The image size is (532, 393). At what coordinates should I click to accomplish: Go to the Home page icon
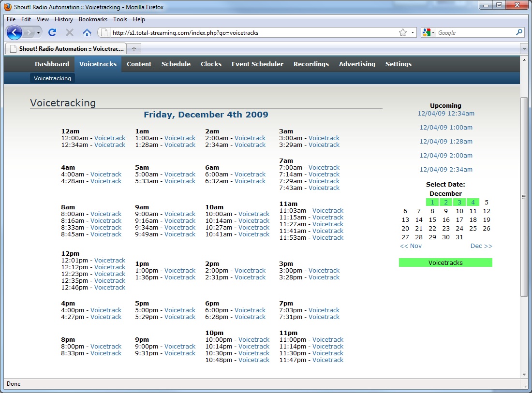click(x=87, y=32)
